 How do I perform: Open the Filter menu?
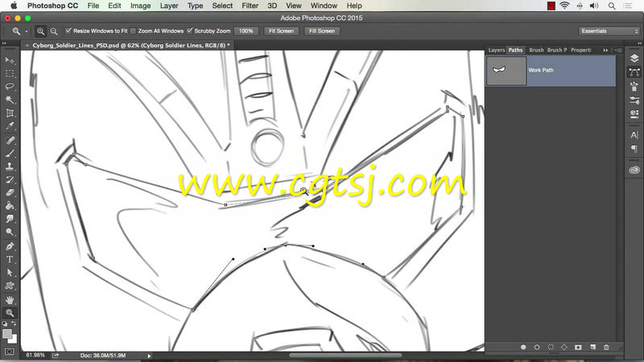coord(250,6)
